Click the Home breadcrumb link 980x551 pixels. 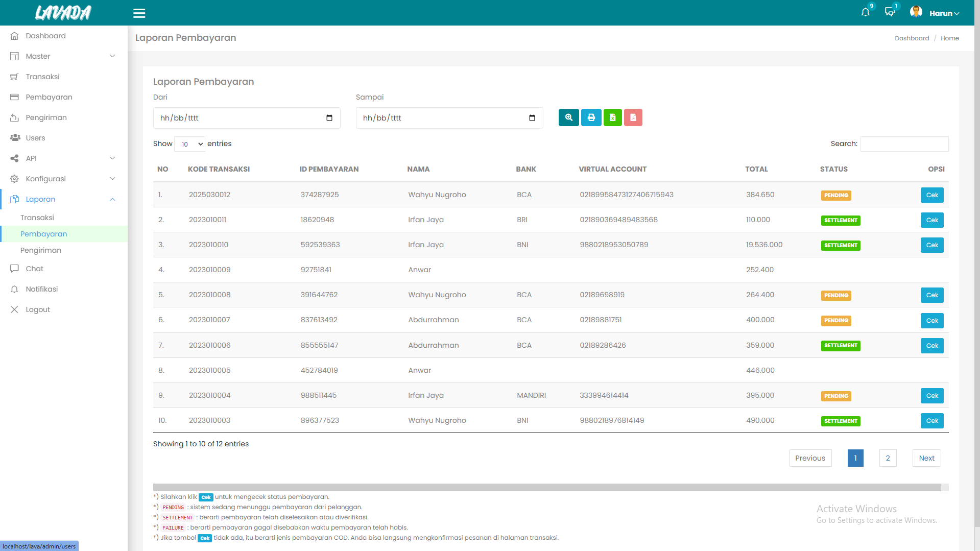[949, 38]
